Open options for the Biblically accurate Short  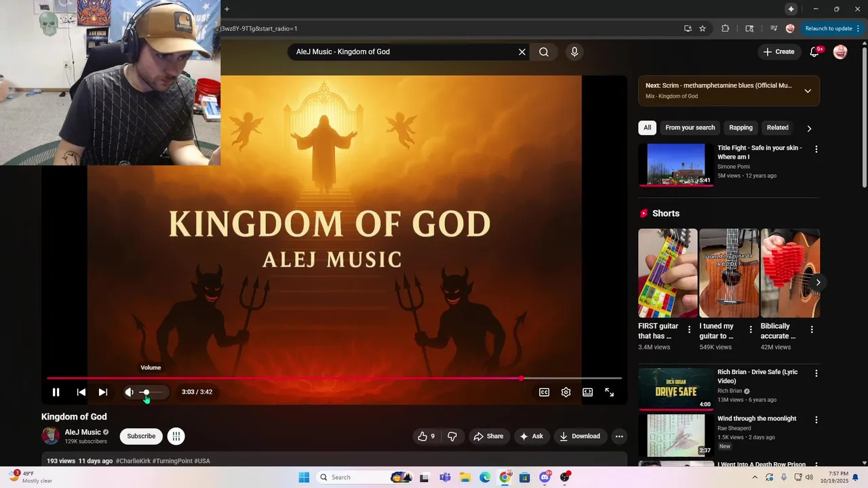(x=812, y=329)
